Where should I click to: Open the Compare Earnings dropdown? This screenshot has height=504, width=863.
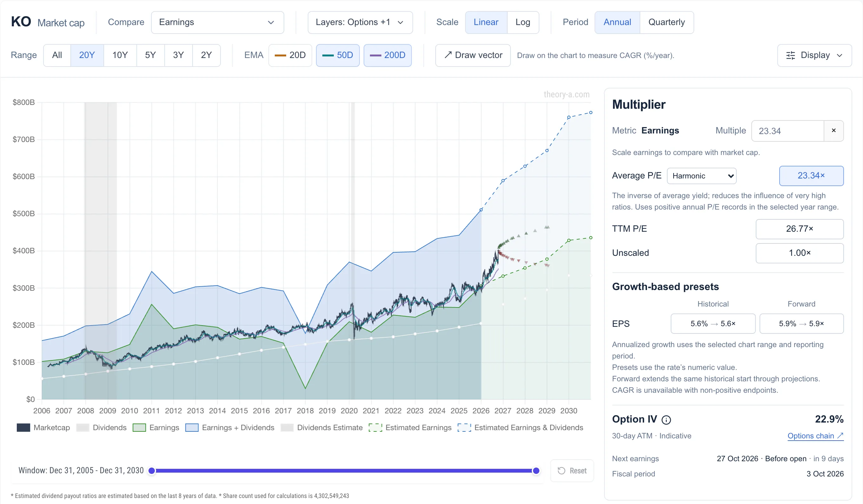[217, 22]
